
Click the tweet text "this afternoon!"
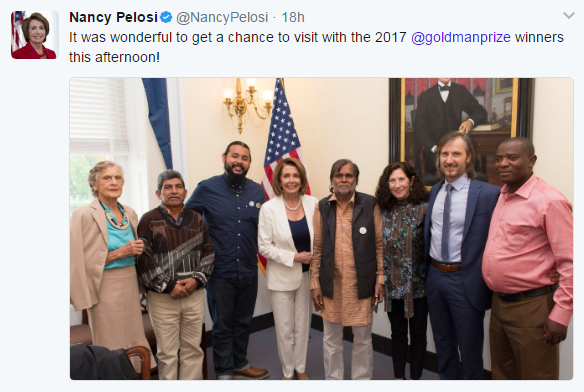(x=114, y=57)
